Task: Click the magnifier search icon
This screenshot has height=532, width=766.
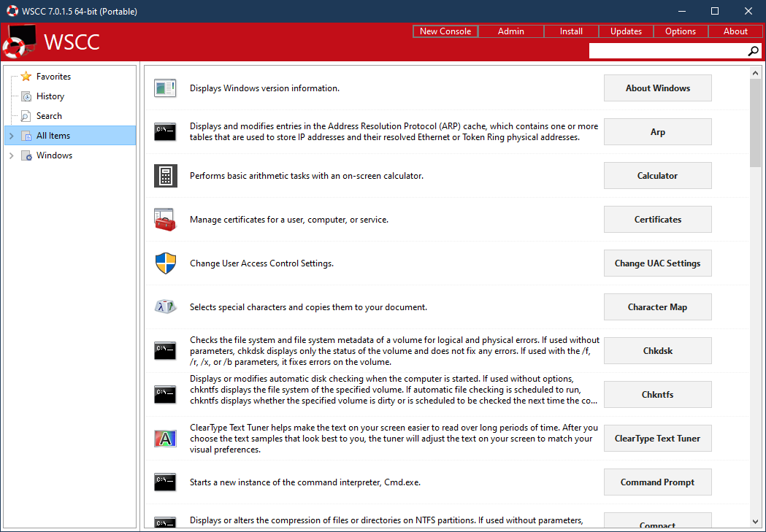Action: (x=754, y=51)
